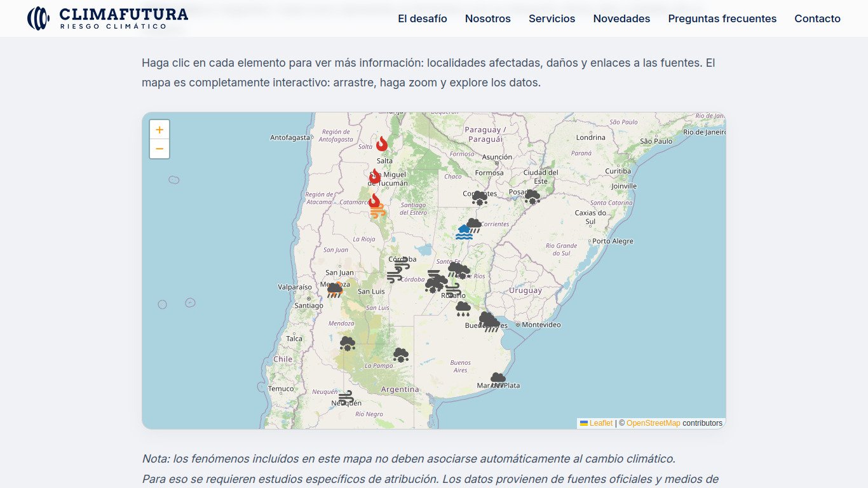Open the El desafío menu item

423,18
